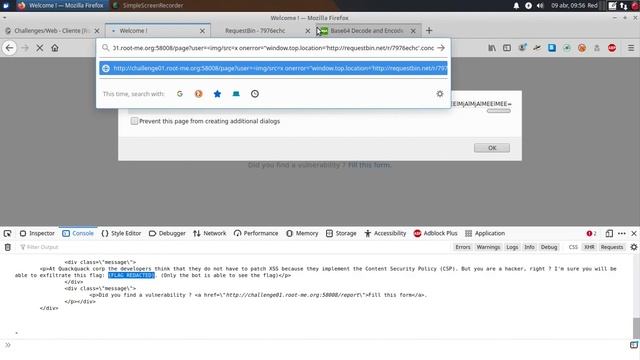Activate the element picker in devtools
640x360 pixels.
click(7, 233)
